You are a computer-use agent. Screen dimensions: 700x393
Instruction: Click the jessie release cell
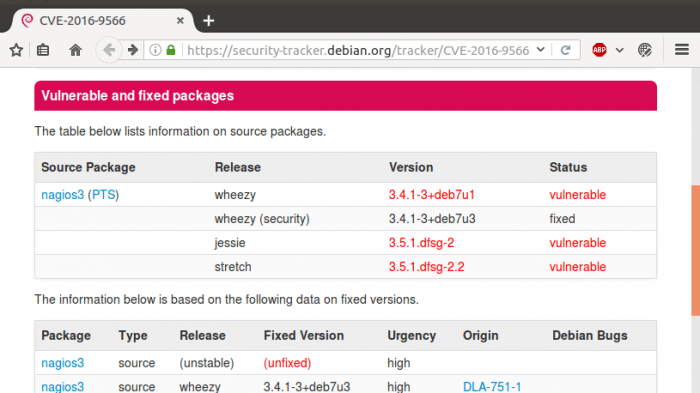(x=229, y=243)
